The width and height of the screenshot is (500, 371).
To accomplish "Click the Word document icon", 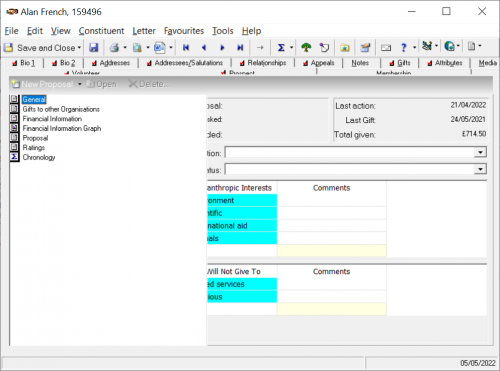I will click(160, 48).
